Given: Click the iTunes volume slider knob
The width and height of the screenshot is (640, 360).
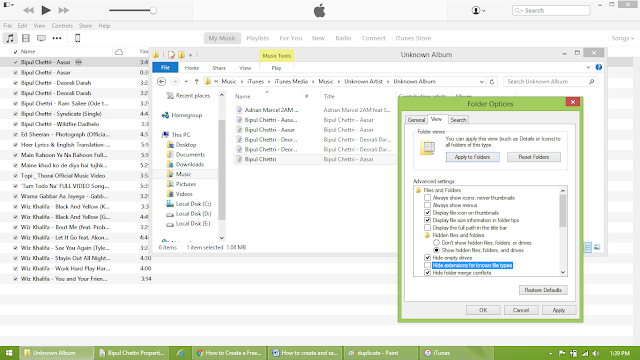Looking at the screenshot, I should coord(153,11).
